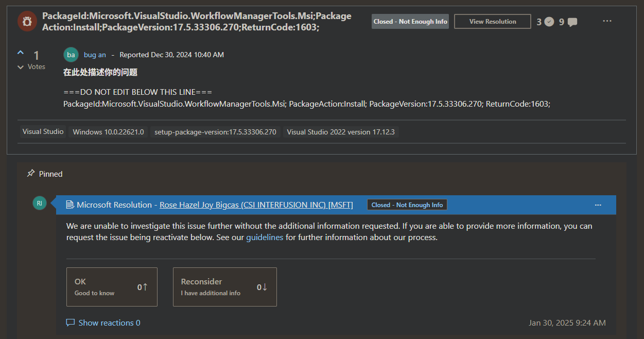Click the vote count '1'
Image resolution: width=644 pixels, height=339 pixels.
click(x=37, y=55)
